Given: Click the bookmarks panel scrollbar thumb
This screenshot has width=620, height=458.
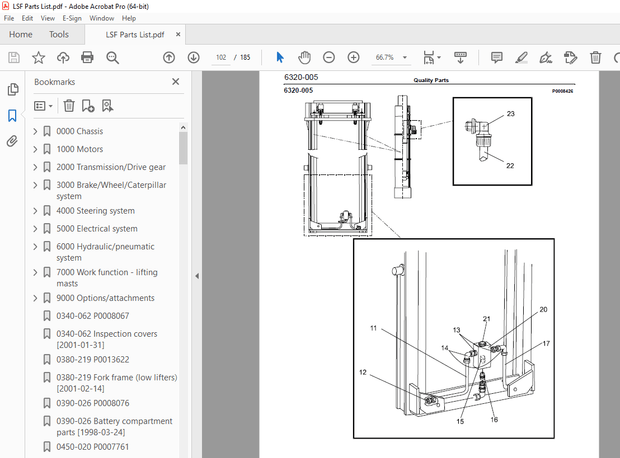Looking at the screenshot, I should point(183,148).
